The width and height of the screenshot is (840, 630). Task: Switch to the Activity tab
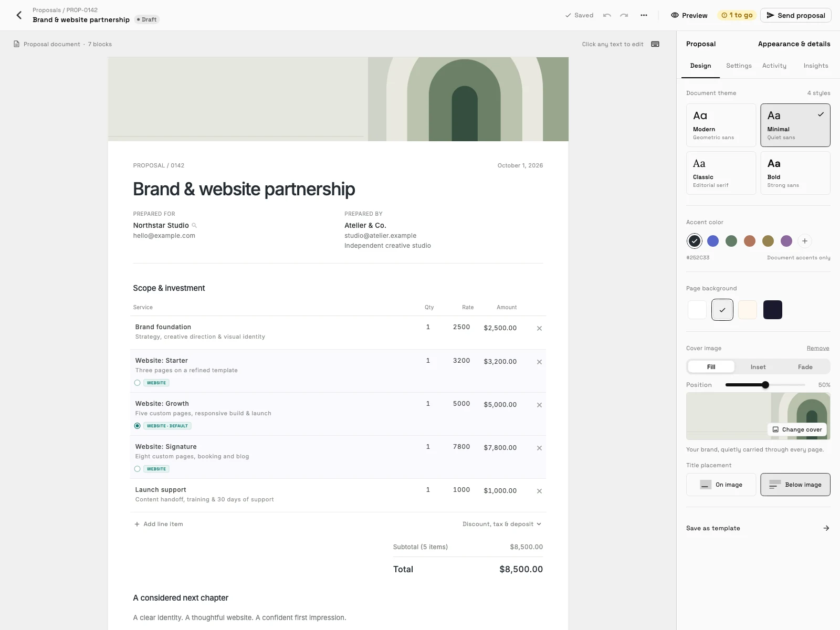(x=774, y=66)
